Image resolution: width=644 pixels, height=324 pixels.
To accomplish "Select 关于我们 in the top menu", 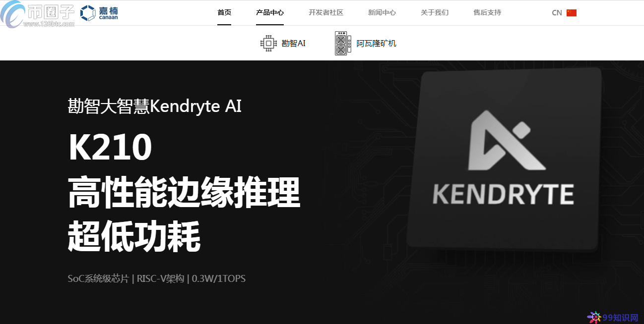I will coord(435,13).
